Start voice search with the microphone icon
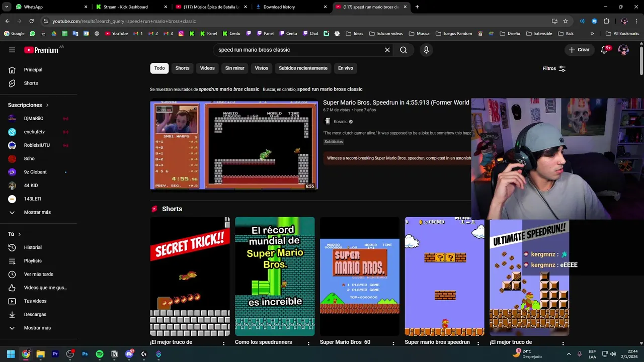The height and width of the screenshot is (362, 644). click(x=426, y=50)
